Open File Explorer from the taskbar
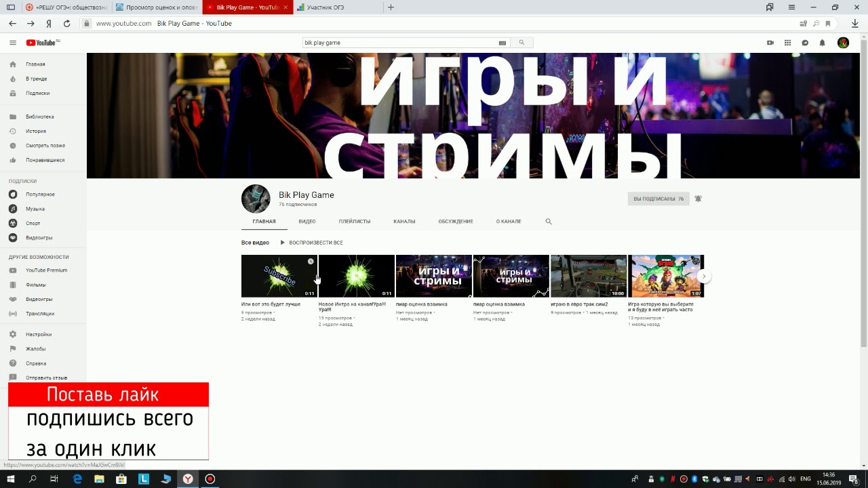Viewport: 868px width, 488px height. (x=99, y=479)
